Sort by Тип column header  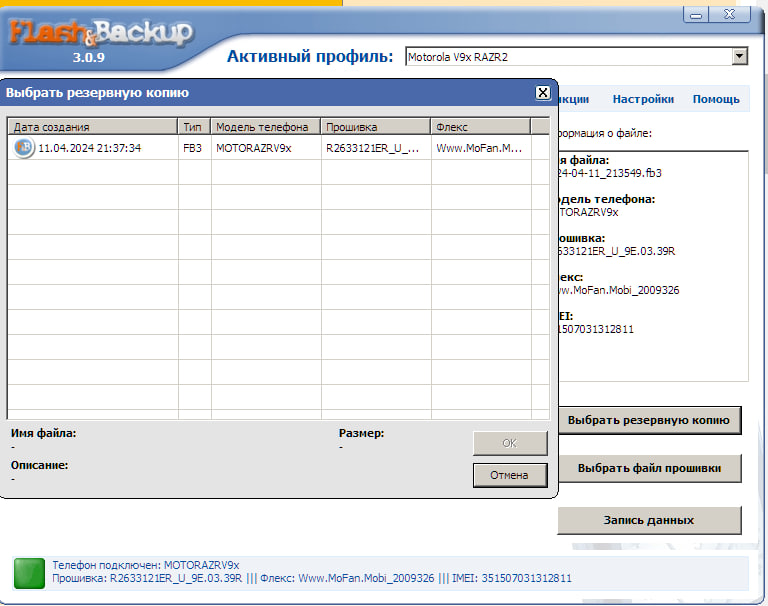pos(194,127)
